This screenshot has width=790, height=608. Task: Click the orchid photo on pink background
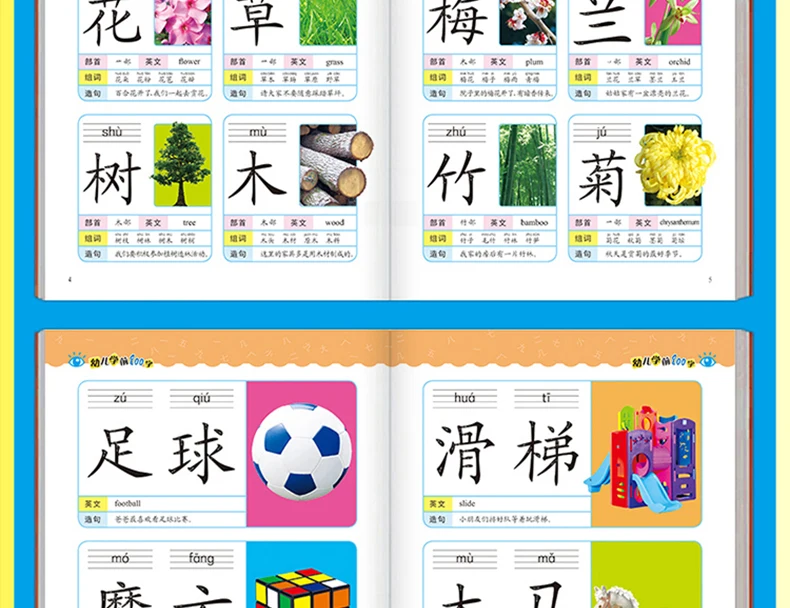[673, 22]
